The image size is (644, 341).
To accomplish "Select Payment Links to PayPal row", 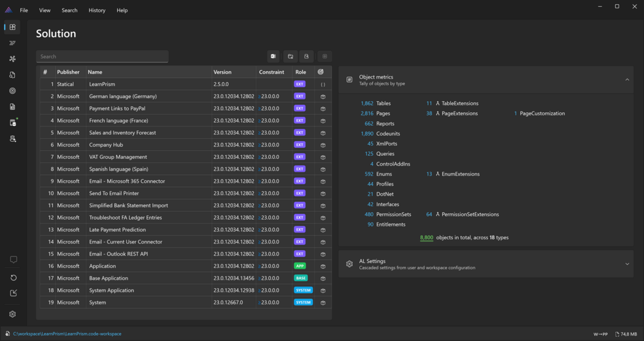I will 186,109.
